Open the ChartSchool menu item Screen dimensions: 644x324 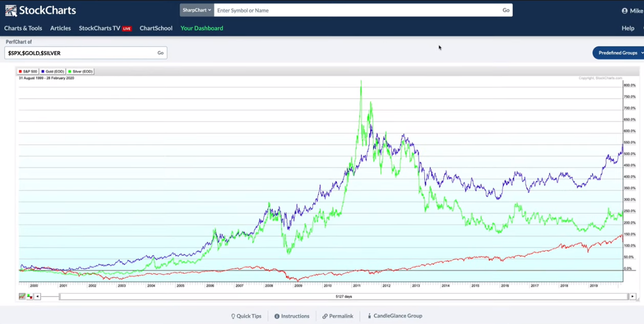tap(156, 28)
